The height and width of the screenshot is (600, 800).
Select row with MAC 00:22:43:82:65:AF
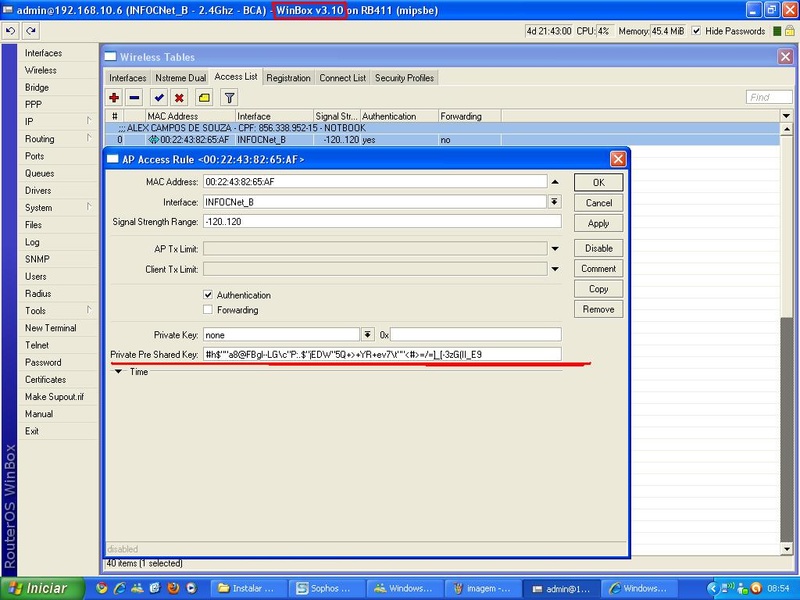tap(442, 139)
